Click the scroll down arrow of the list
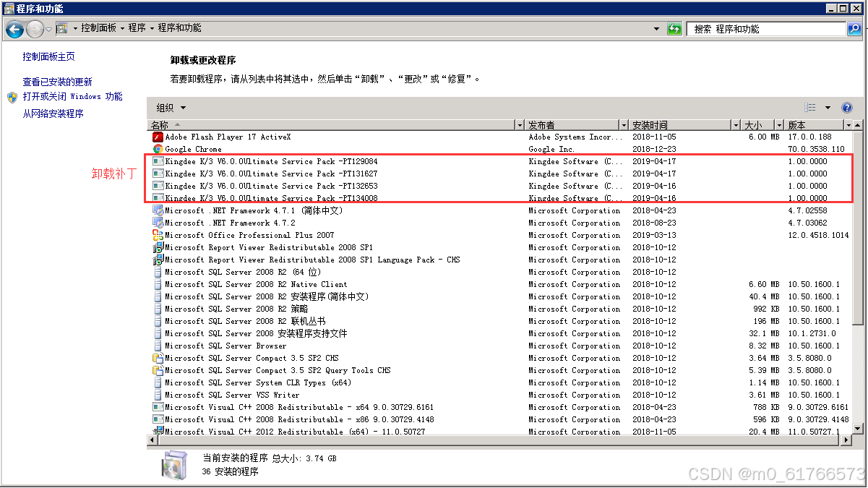The width and height of the screenshot is (868, 488). [x=857, y=428]
